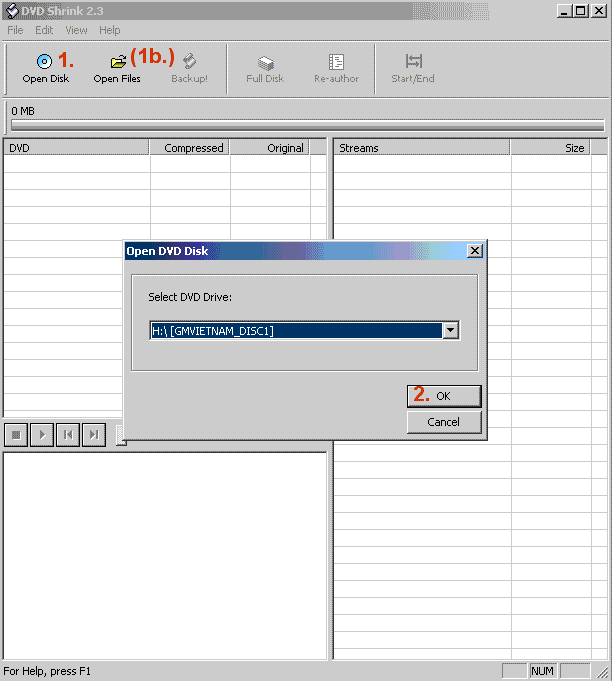The height and width of the screenshot is (681, 612).
Task: Click the Original column header
Action: [269, 148]
